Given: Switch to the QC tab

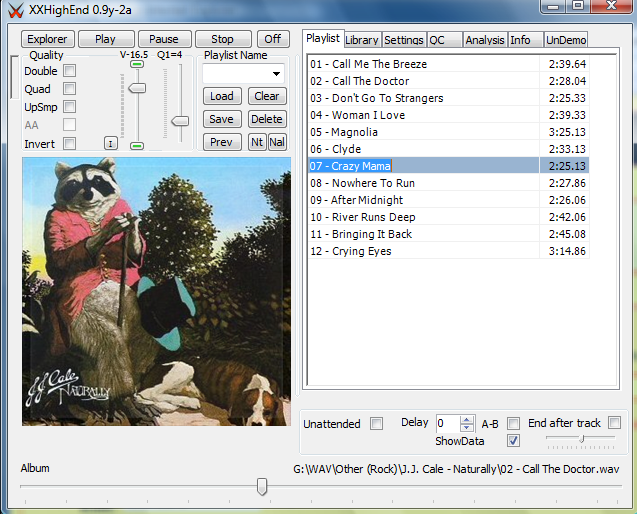Looking at the screenshot, I should [444, 40].
